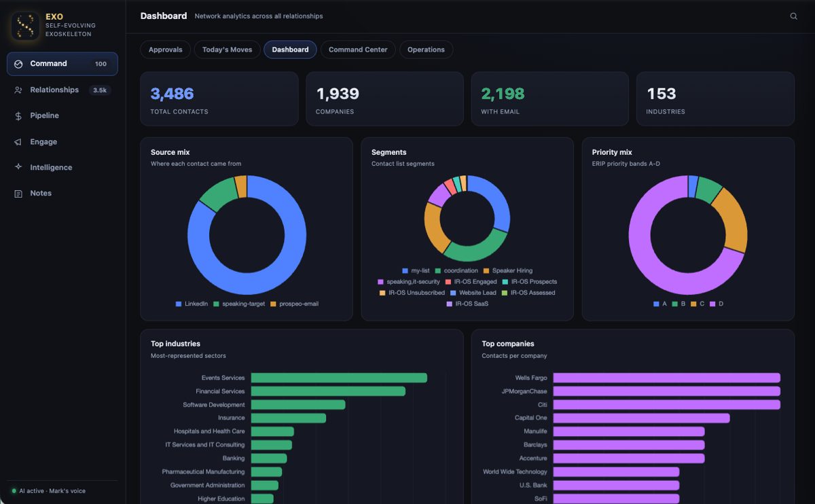Toggle prospeo-email legend swatch
815x504 pixels.
click(273, 304)
